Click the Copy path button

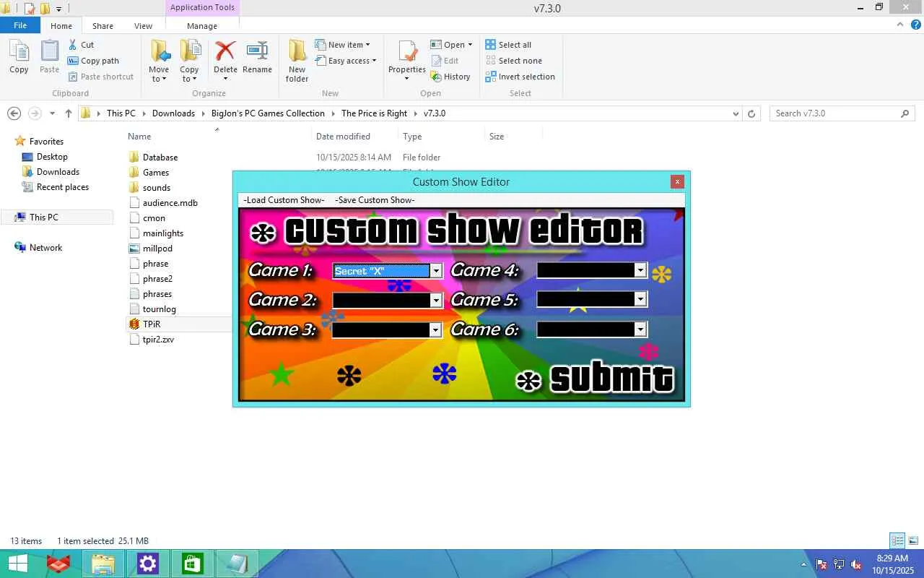(93, 61)
